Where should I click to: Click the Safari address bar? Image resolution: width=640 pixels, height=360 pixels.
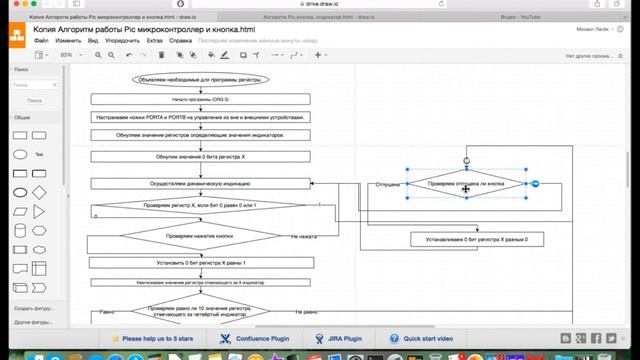coord(319,4)
